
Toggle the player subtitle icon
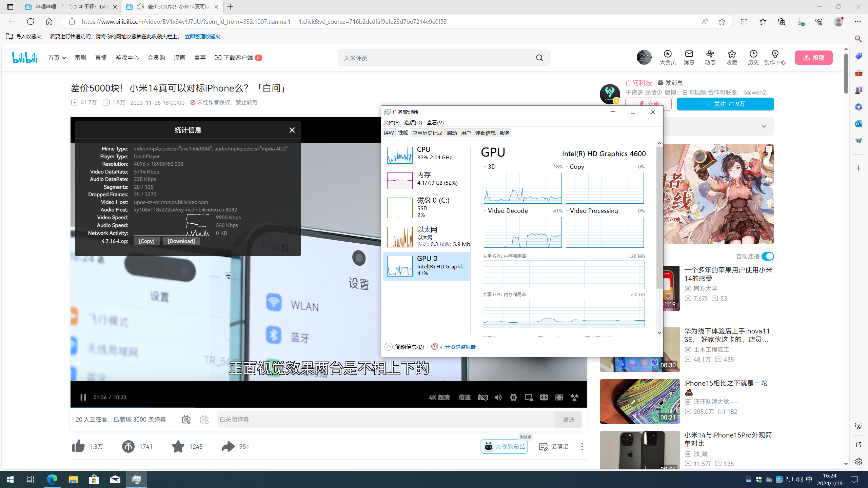click(483, 397)
